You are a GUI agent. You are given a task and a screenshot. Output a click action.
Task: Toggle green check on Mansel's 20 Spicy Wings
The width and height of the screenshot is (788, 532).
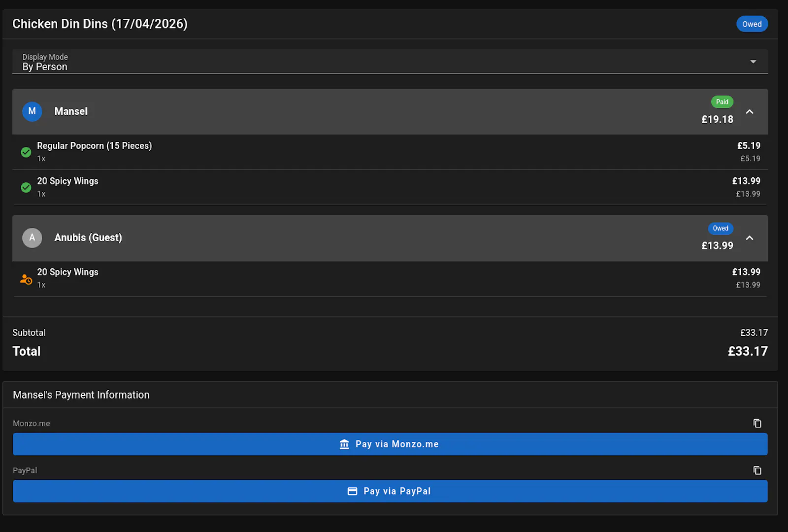click(x=26, y=188)
